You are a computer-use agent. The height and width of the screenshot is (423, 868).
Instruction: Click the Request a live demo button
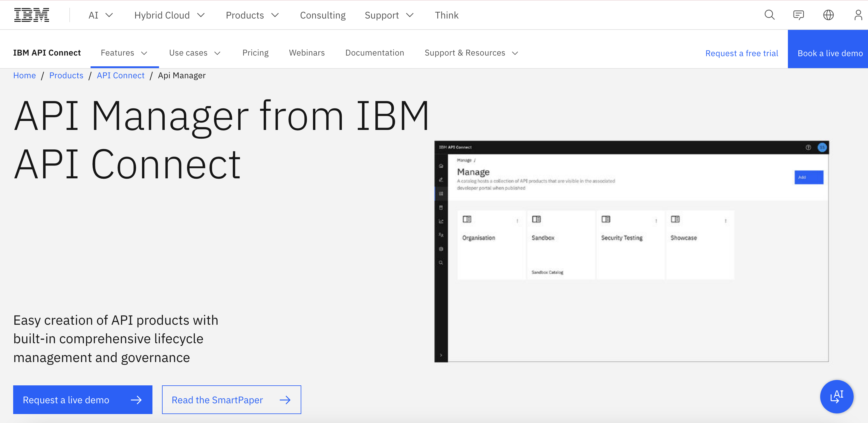(82, 400)
